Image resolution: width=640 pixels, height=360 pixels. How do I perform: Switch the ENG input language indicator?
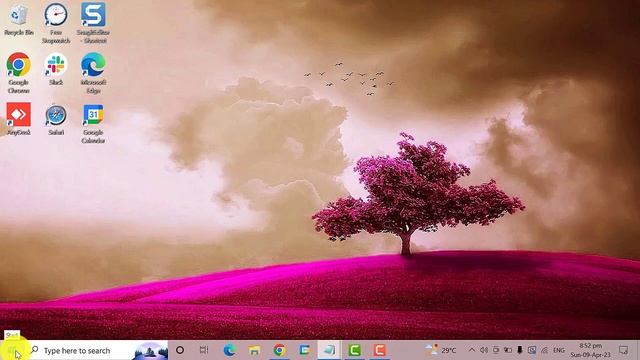pyautogui.click(x=559, y=350)
